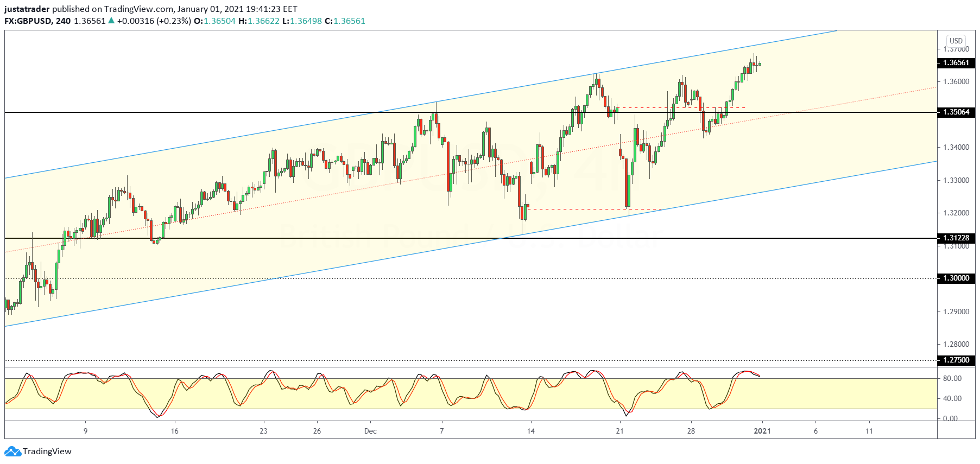Click the 1.27500 price level tag
Screen dimensions: 980x464
956,360
